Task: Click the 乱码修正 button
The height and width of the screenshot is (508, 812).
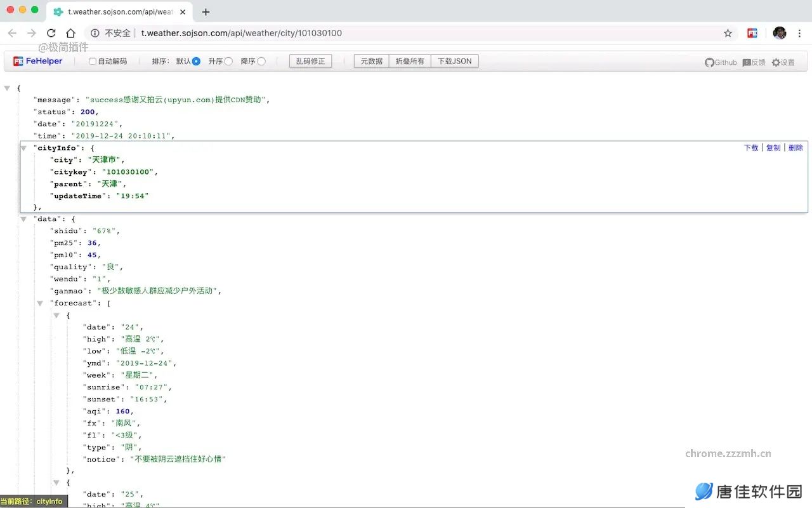Action: click(x=310, y=61)
